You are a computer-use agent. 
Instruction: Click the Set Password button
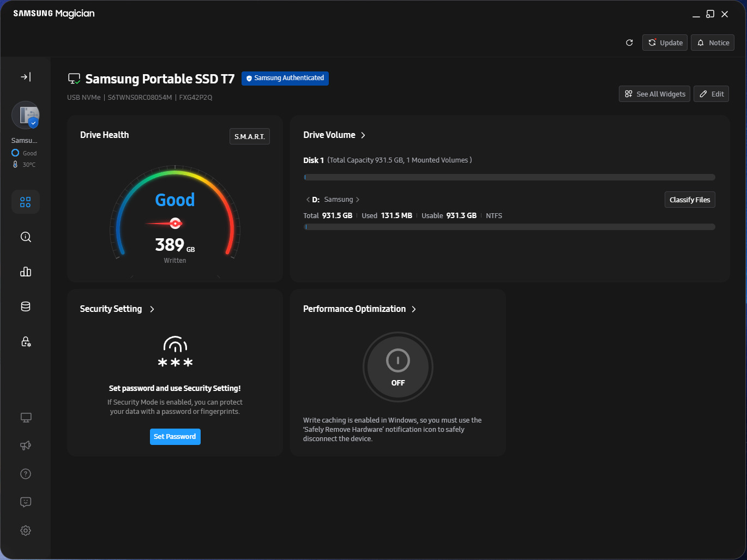tap(175, 437)
